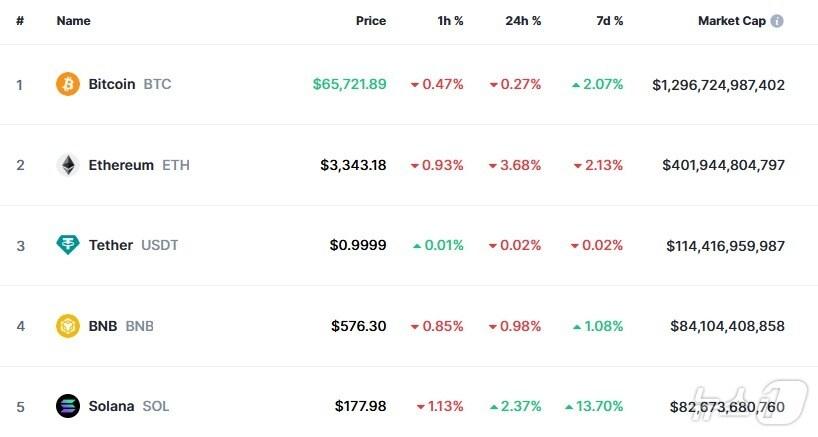Click Bitcoin's price of $65,721.89
This screenshot has height=437, width=818.
click(349, 84)
